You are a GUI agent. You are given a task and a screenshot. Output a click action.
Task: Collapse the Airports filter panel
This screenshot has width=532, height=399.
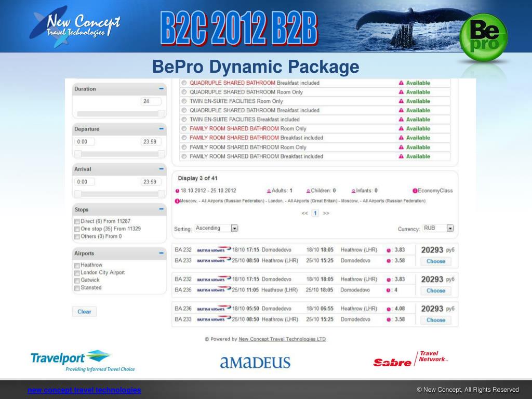(161, 253)
